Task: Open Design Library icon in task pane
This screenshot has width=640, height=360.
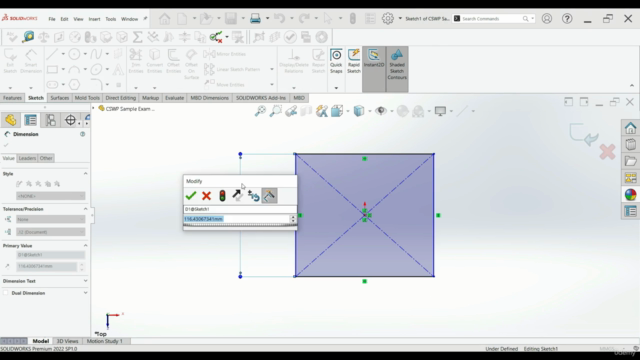Action: click(x=630, y=144)
